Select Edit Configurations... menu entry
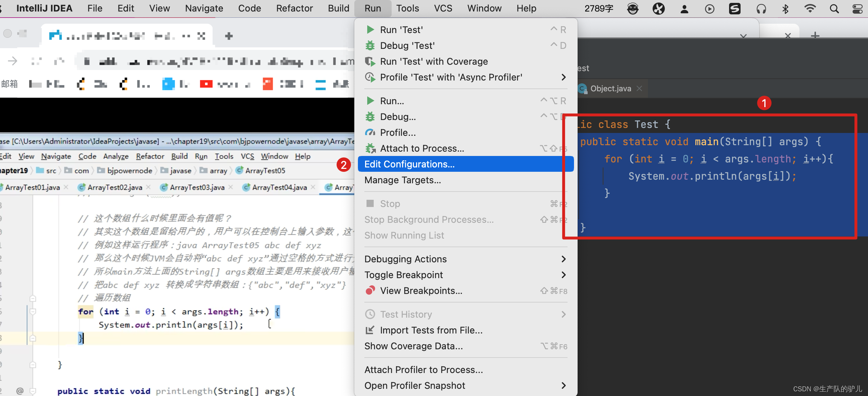Viewport: 868px width, 396px height. (x=409, y=164)
